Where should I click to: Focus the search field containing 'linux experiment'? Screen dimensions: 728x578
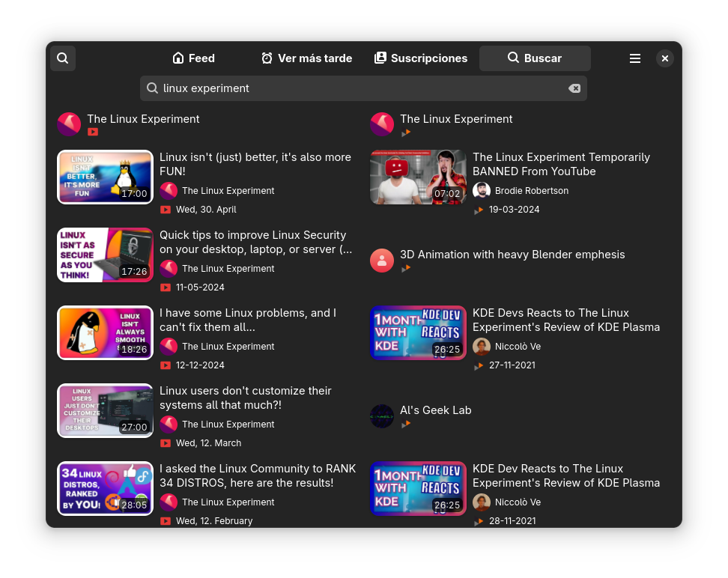pos(363,88)
